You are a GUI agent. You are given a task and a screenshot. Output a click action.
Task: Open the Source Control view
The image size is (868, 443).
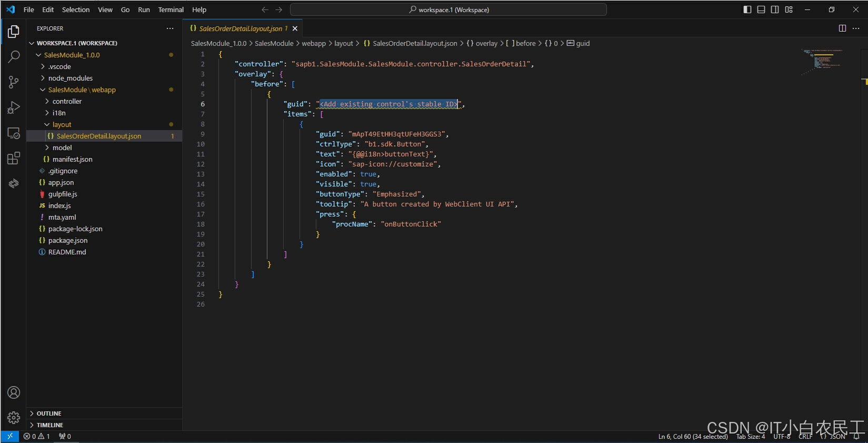(14, 82)
